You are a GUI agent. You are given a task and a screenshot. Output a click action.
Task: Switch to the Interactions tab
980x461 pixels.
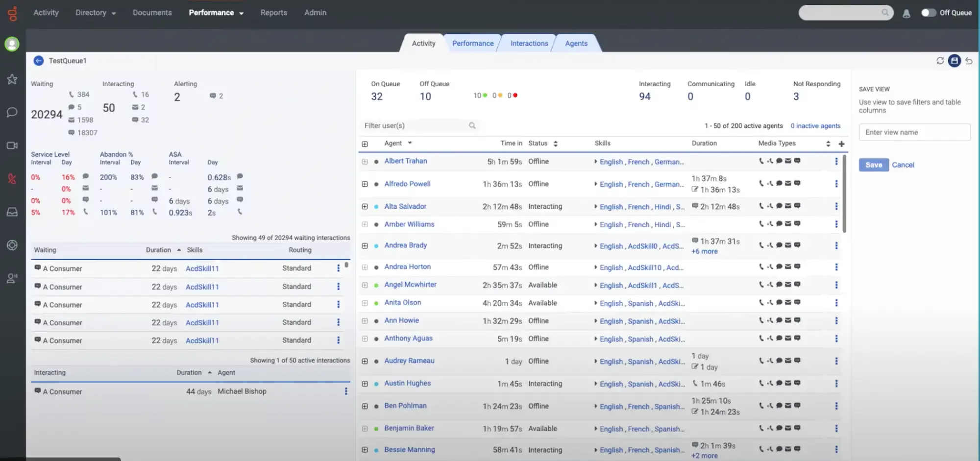pyautogui.click(x=529, y=43)
